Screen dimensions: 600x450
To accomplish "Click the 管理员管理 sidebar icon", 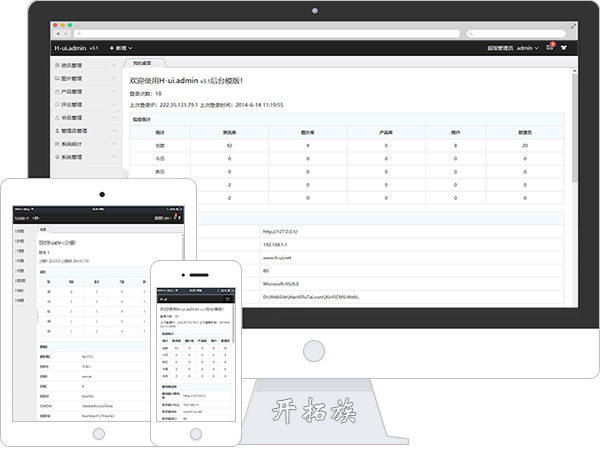I will [57, 131].
